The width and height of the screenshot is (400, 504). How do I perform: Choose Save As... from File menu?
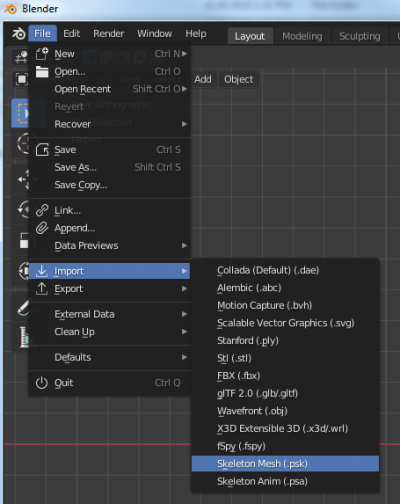pos(110,167)
